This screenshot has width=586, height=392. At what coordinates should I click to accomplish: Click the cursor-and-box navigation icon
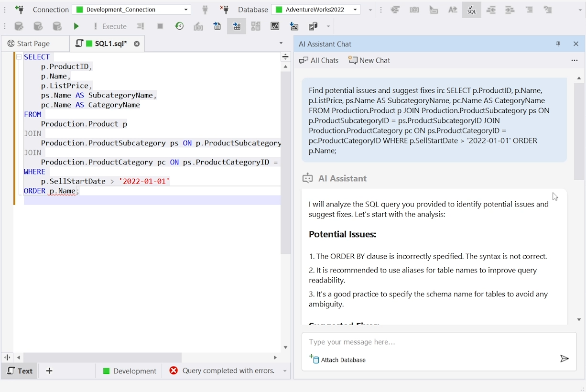coord(434,10)
